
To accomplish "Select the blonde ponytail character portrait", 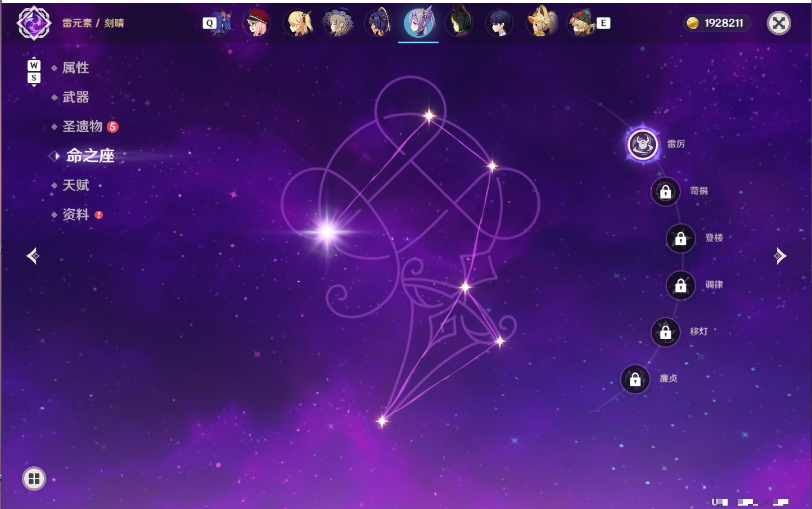I will [x=297, y=23].
